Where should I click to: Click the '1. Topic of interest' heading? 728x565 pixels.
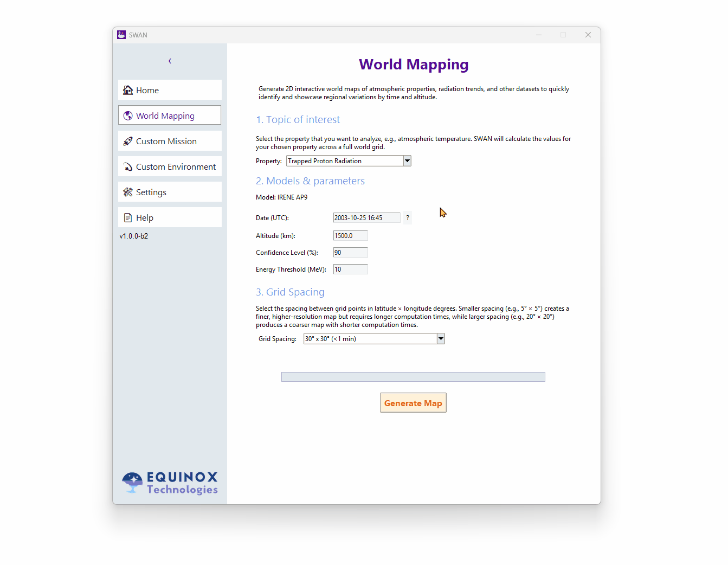pos(298,120)
